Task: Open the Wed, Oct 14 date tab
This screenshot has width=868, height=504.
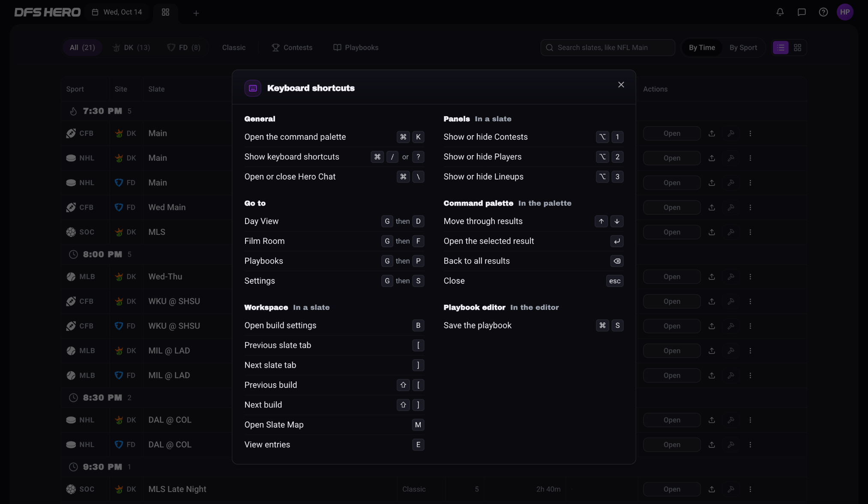Action: pyautogui.click(x=117, y=12)
